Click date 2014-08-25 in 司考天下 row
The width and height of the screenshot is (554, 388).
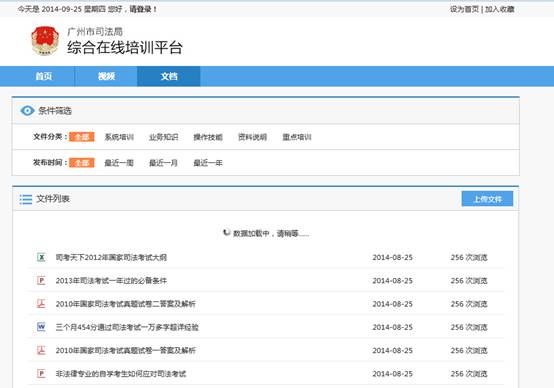pos(393,257)
